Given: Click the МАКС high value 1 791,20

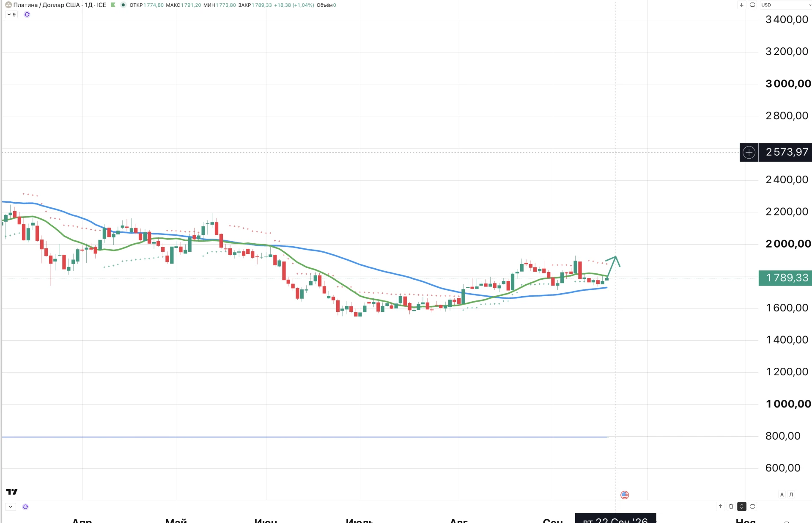Looking at the screenshot, I should [x=191, y=5].
